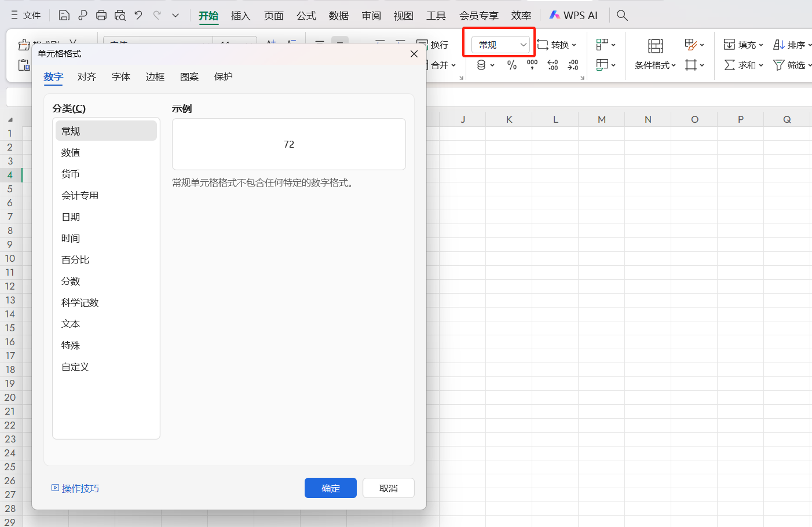812x527 pixels.
Task: Select 货币 category in the format list
Action: 106,173
